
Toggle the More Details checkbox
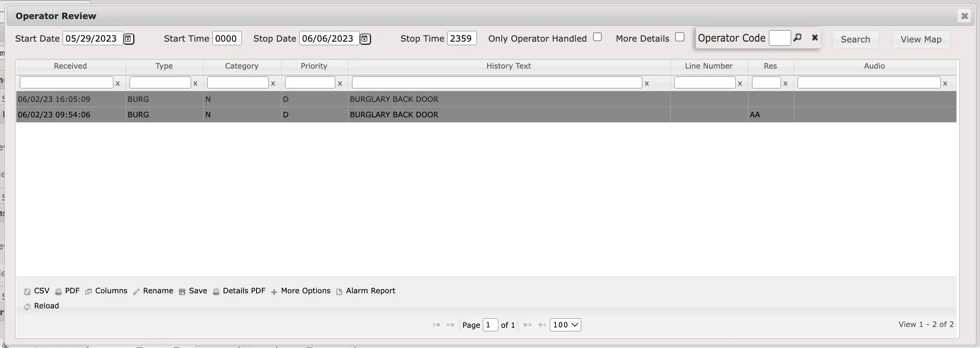click(x=680, y=37)
